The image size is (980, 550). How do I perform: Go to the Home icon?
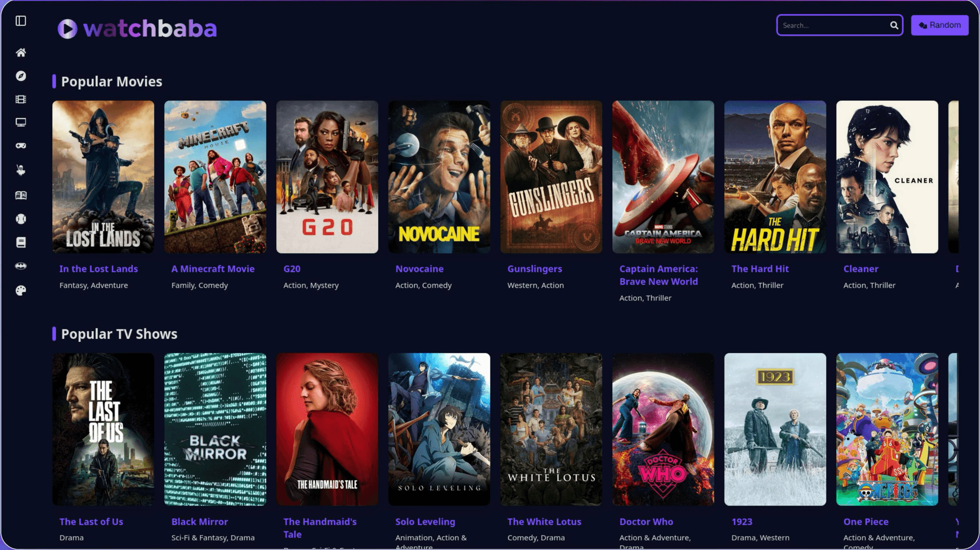tap(21, 53)
